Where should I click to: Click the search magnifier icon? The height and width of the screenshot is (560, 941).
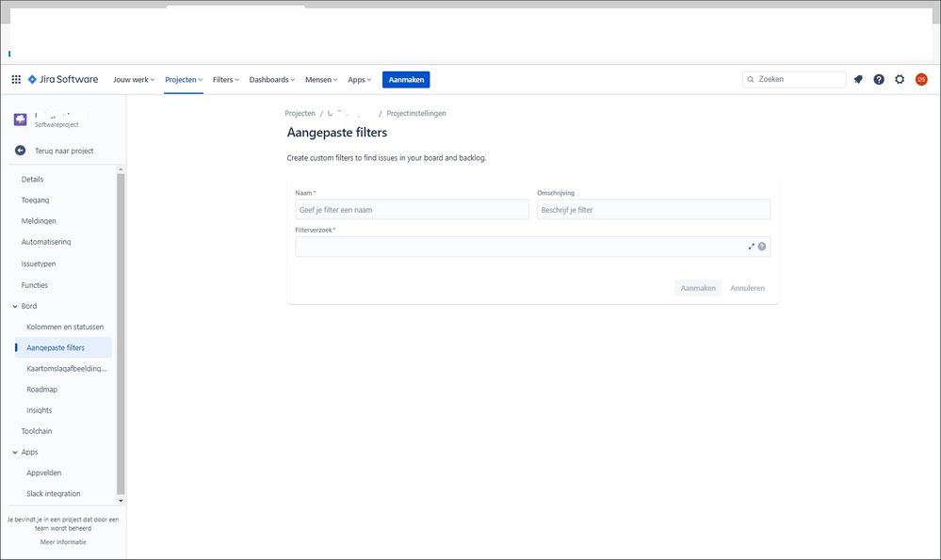point(750,79)
